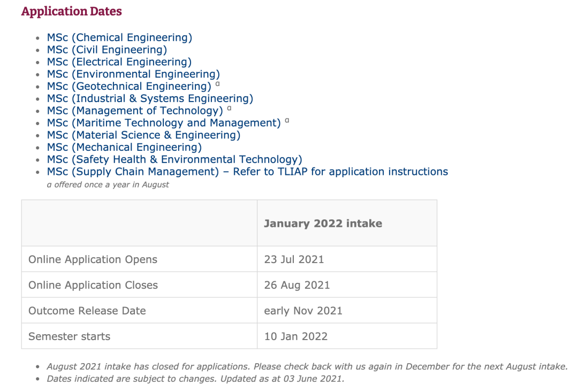The width and height of the screenshot is (578, 392).
Task: Click the early Nov 2021 outcome cell
Action: (x=303, y=311)
